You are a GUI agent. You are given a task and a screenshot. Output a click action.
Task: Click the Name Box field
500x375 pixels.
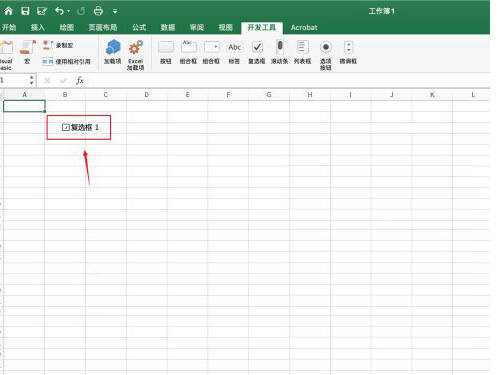(x=13, y=80)
